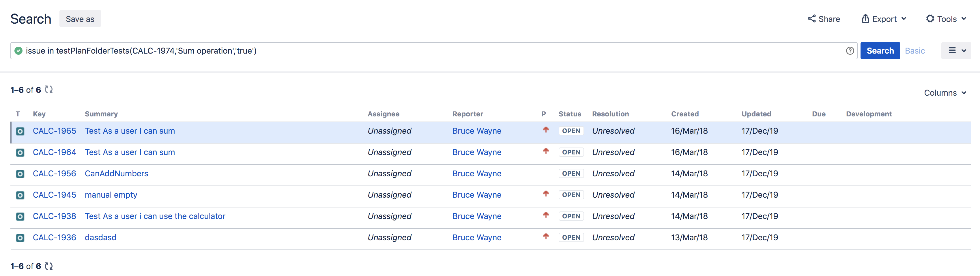Refresh results icon beside top 1–6 of 6

(49, 90)
